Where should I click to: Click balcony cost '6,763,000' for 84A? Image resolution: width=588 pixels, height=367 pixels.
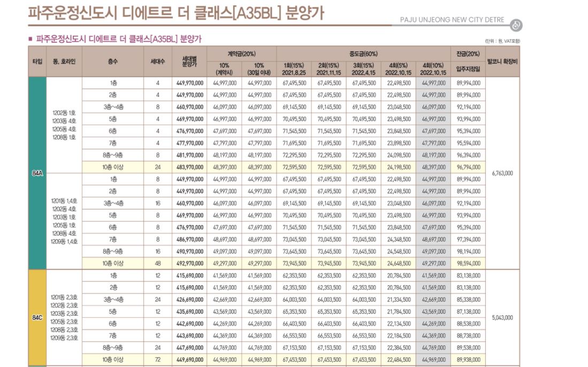(502, 173)
